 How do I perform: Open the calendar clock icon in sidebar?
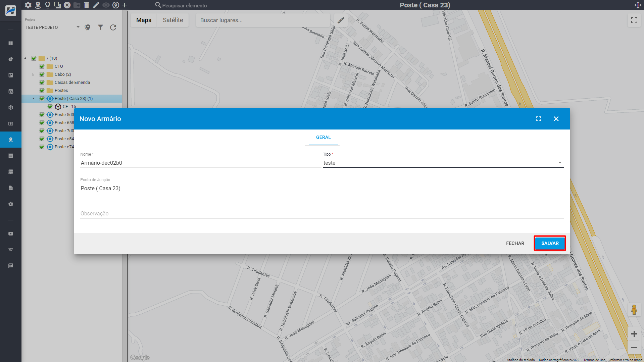[11, 92]
